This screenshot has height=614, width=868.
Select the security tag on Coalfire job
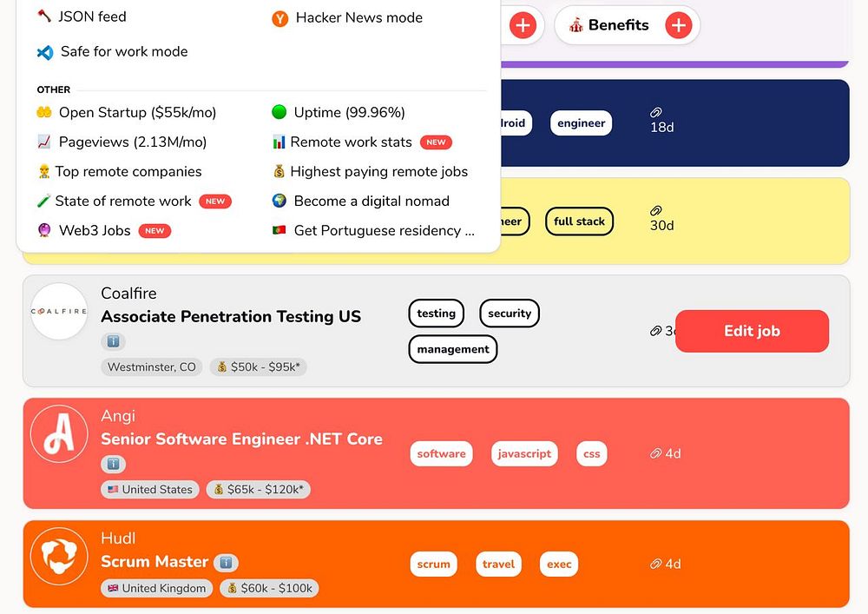coord(510,314)
